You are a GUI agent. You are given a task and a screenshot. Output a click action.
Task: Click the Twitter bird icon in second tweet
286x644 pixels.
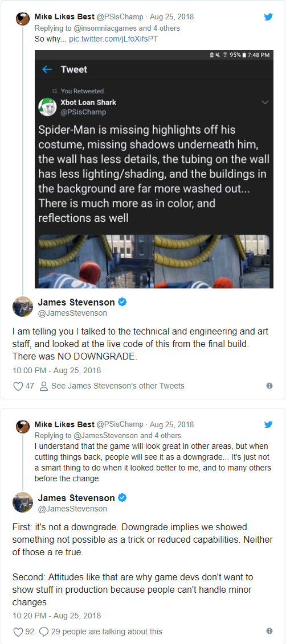[x=268, y=424]
